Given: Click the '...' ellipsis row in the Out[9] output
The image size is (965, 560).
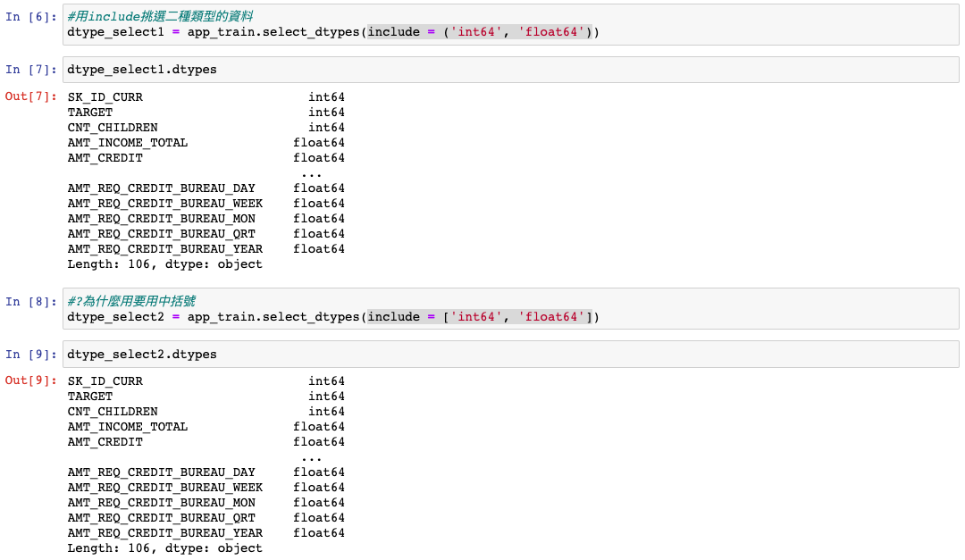Looking at the screenshot, I should click(312, 459).
